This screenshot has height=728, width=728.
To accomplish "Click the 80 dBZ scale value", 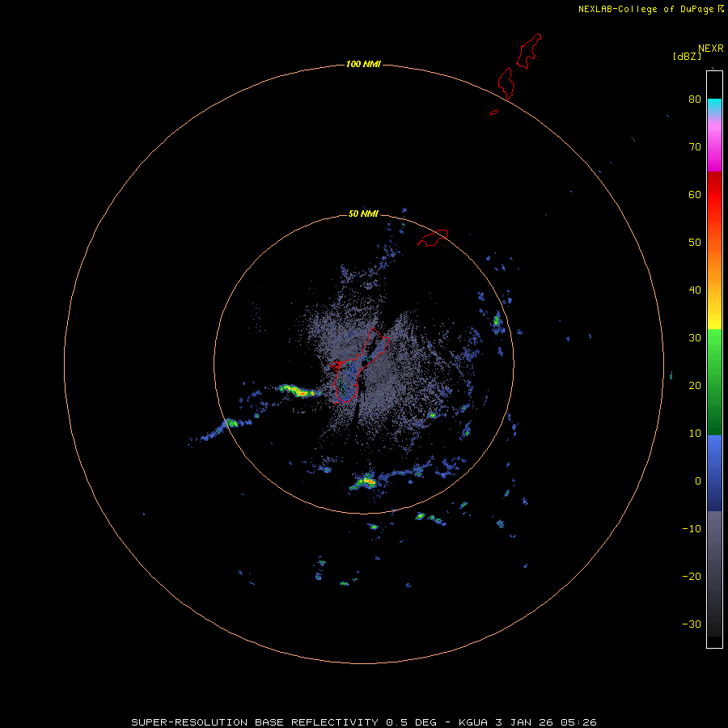I will [x=695, y=99].
